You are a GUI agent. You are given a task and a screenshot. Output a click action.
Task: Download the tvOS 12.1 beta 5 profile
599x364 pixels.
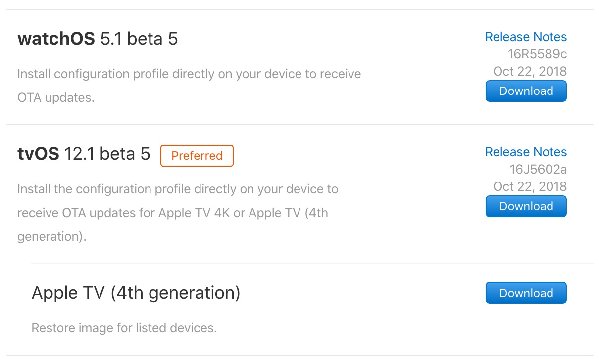pyautogui.click(x=526, y=206)
